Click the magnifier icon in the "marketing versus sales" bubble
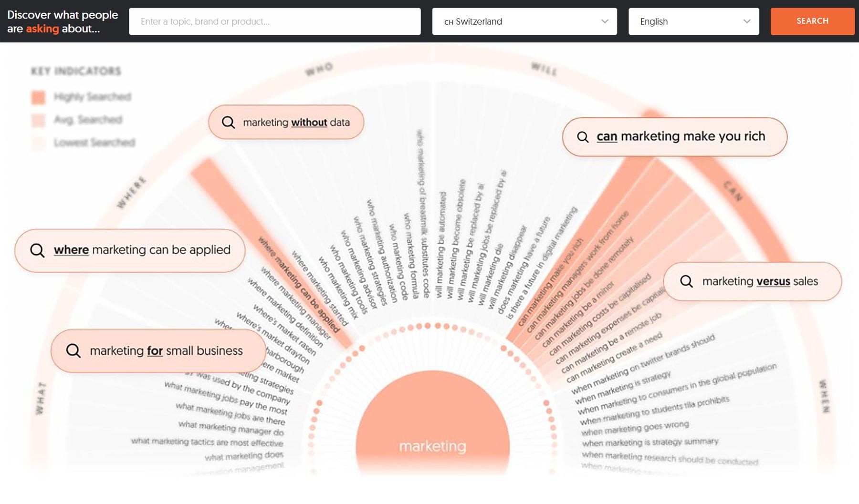859x504 pixels. [687, 281]
